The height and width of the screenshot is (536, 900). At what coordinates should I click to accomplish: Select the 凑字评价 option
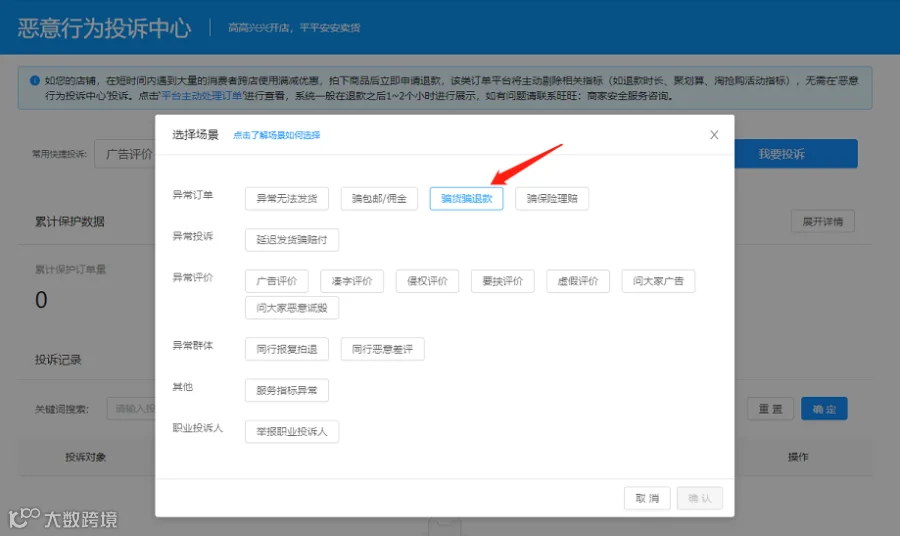pyautogui.click(x=352, y=281)
